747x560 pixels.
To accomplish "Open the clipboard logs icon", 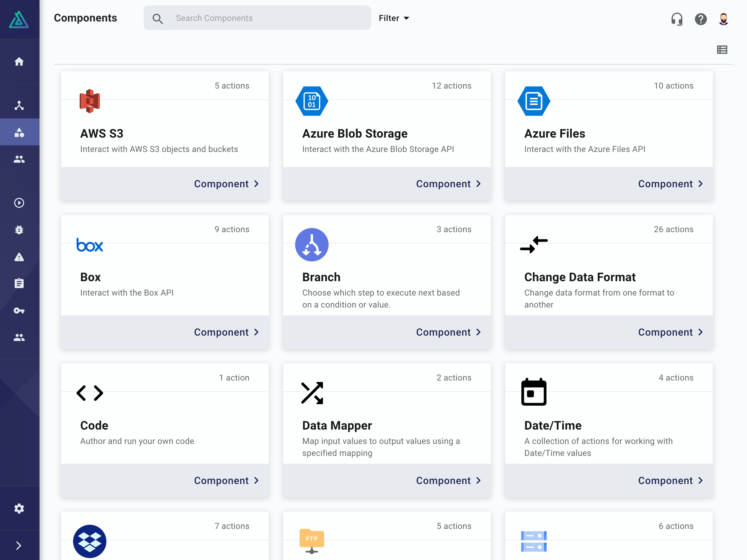I will pos(19,283).
